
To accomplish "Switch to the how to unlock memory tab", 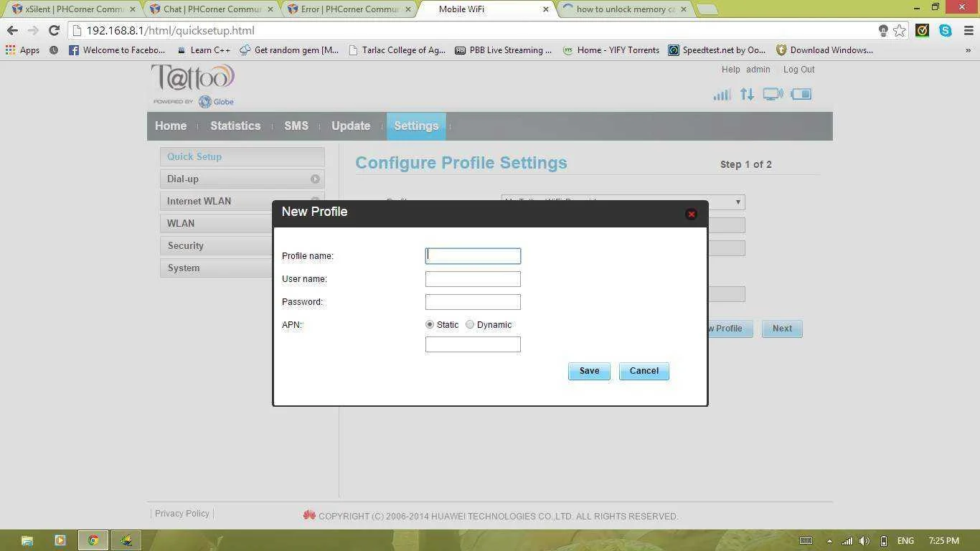I will 623,9.
